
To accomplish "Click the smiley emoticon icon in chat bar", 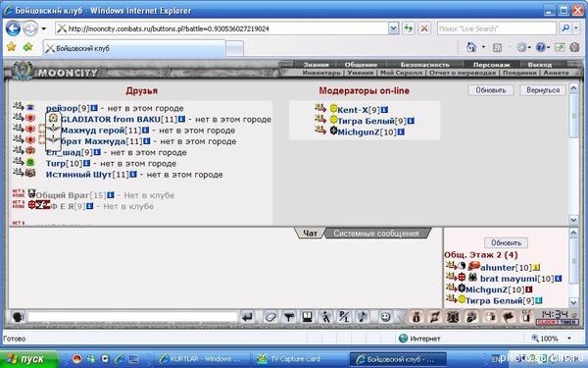I will coord(385,317).
